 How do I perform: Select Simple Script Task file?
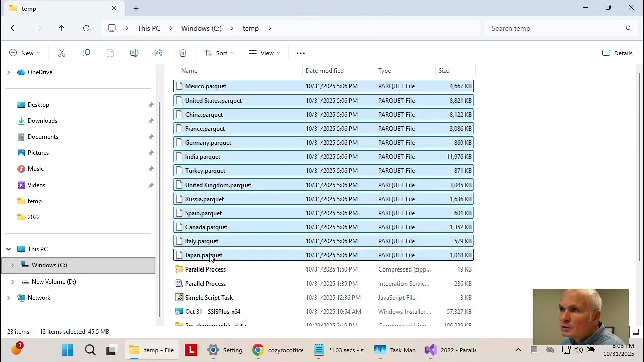324,298
